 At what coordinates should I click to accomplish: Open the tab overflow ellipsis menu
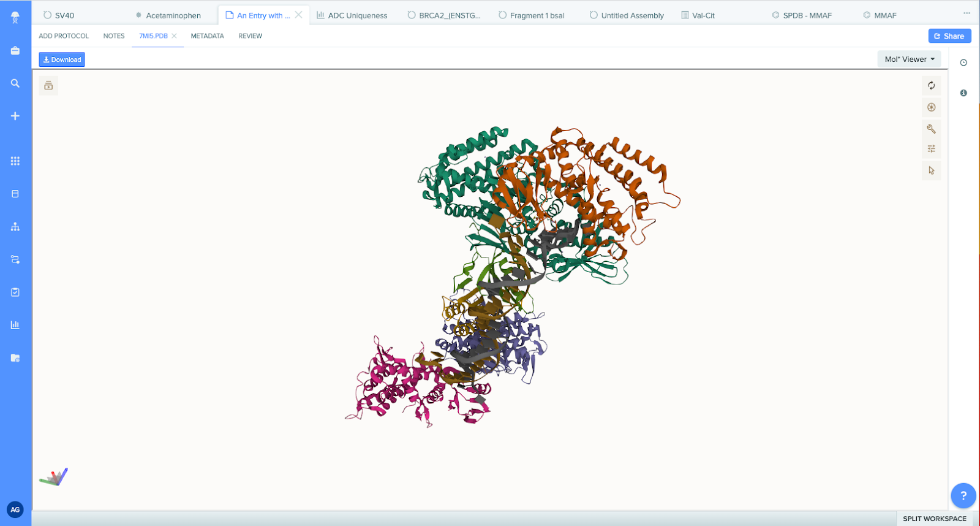tap(967, 13)
